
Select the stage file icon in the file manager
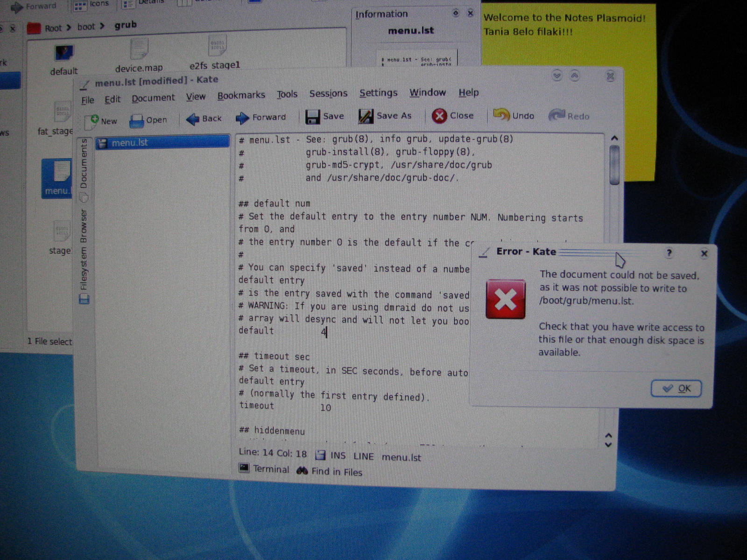[61, 237]
